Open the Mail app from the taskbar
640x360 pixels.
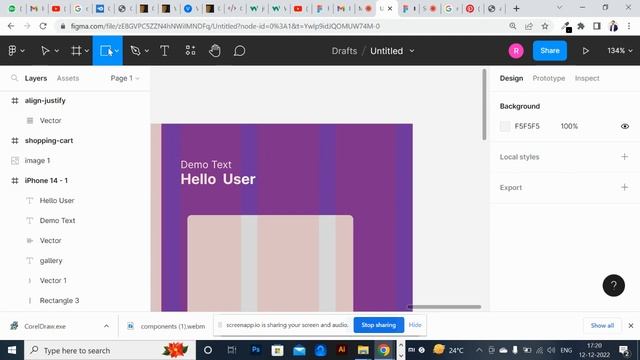pos(299,350)
